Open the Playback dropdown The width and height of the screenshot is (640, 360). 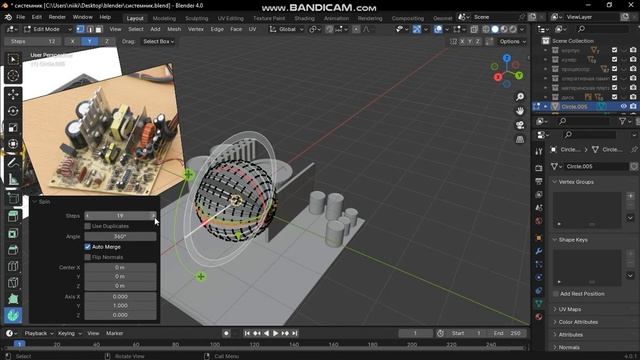pyautogui.click(x=38, y=333)
